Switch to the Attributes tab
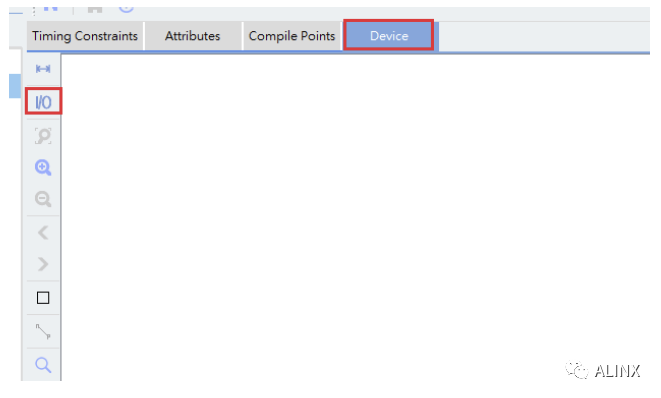The height and width of the screenshot is (398, 661). point(193,36)
